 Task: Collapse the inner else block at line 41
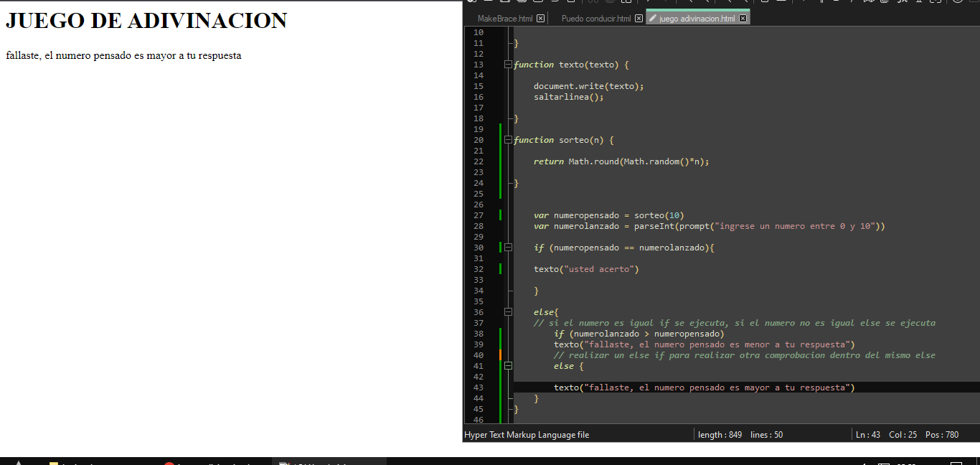tap(509, 366)
